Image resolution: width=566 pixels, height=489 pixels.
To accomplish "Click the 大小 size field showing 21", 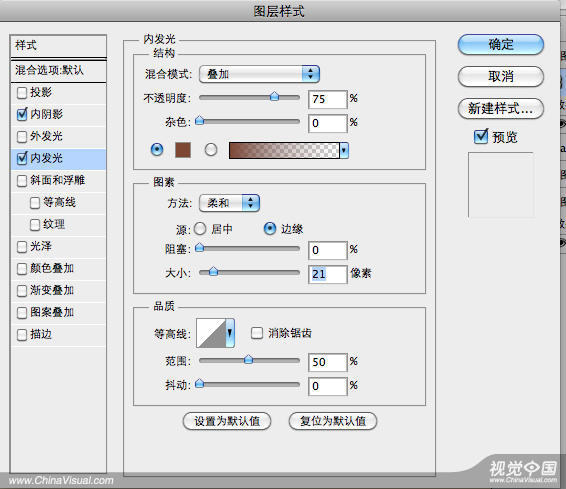I will [x=328, y=274].
